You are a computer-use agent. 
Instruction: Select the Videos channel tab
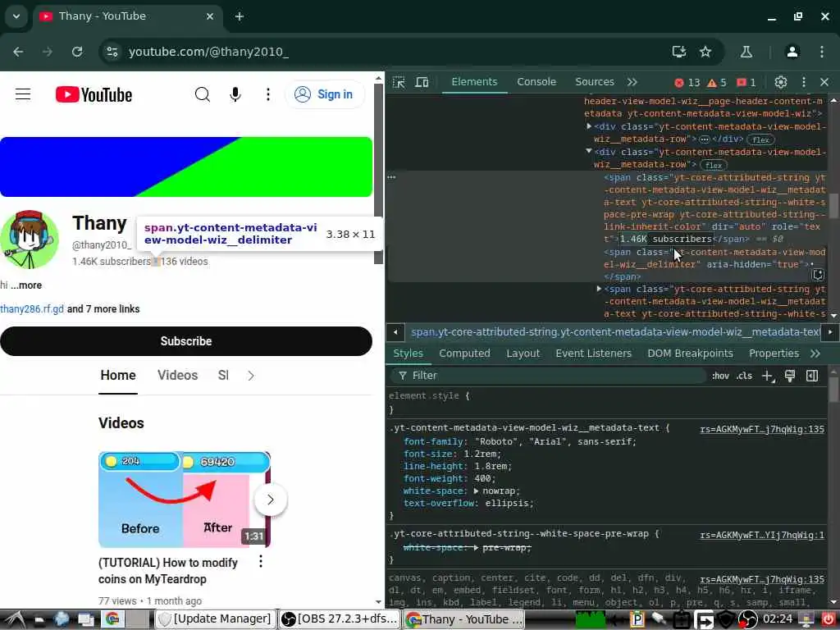177,375
